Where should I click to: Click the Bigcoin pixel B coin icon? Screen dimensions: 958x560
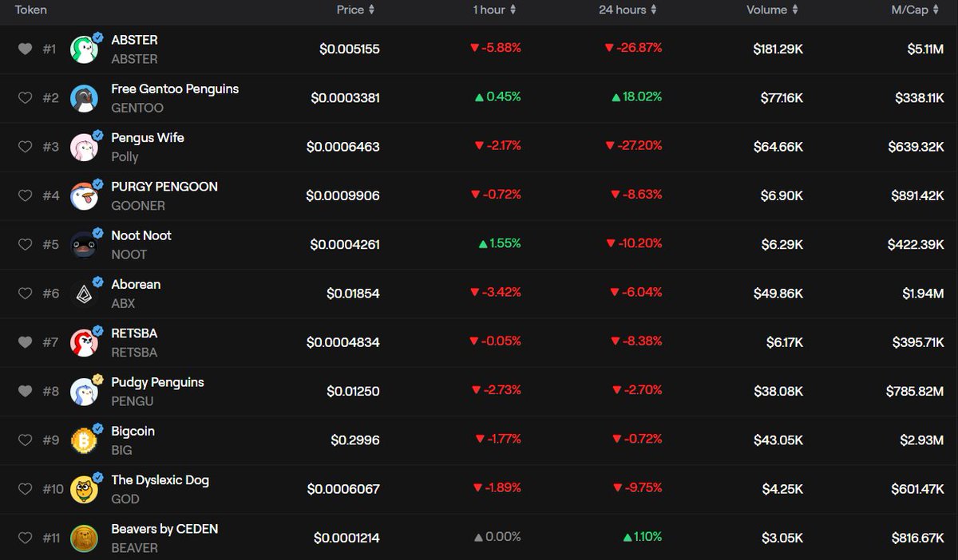point(84,440)
